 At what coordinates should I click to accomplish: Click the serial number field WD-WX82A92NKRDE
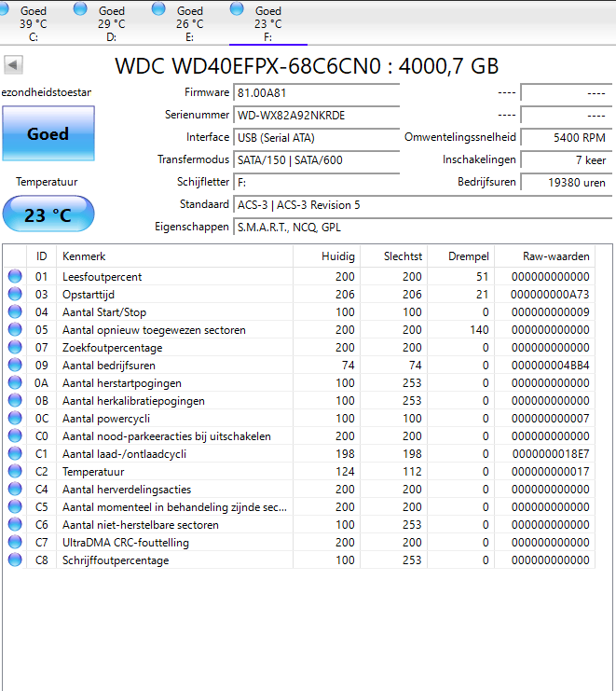pos(317,116)
